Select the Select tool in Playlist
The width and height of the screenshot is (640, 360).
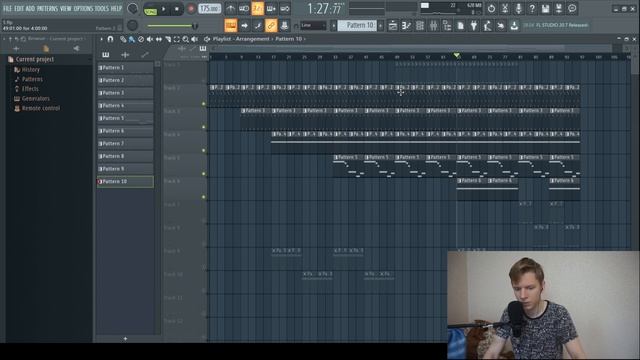pos(177,39)
